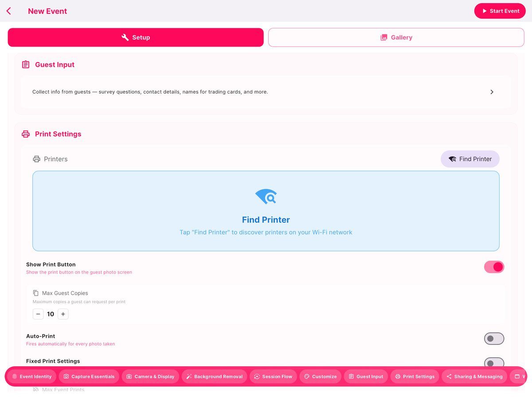Click the blue Find Printer heading text
Screen dimensions: 532x399
(266, 220)
